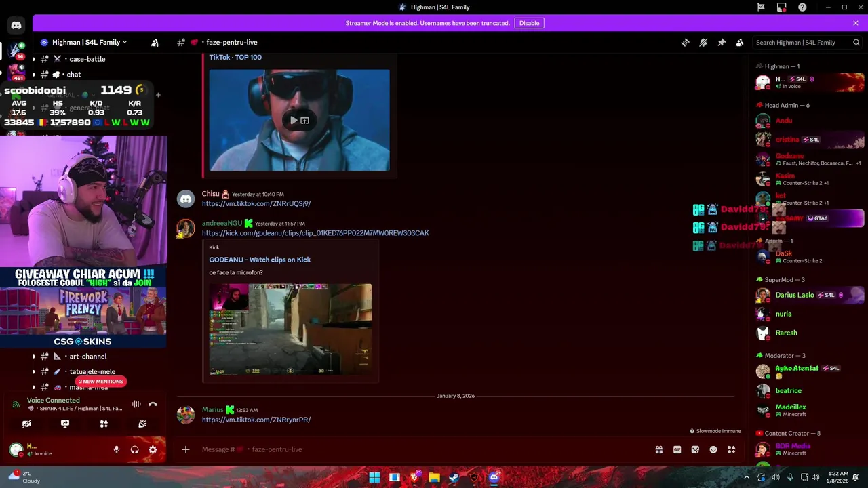Mute the microphone in user panel
Screen dimensions: 868x488
(x=117, y=449)
